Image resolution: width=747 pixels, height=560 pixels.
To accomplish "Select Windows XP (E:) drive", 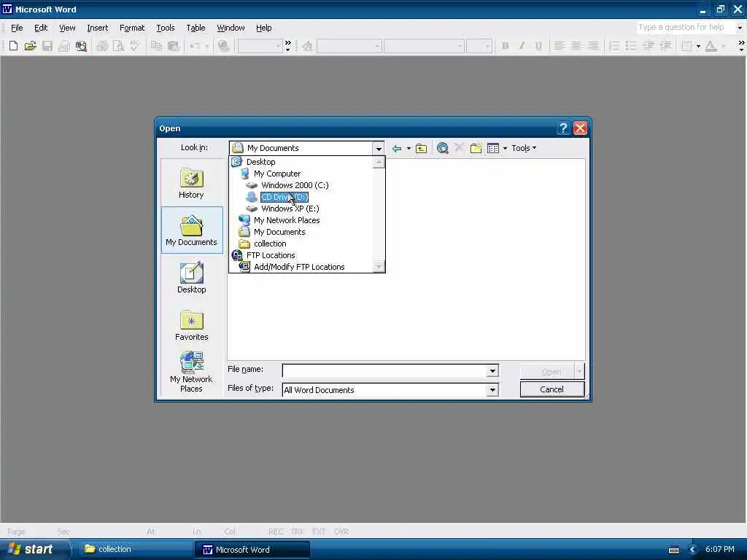I will tap(290, 209).
